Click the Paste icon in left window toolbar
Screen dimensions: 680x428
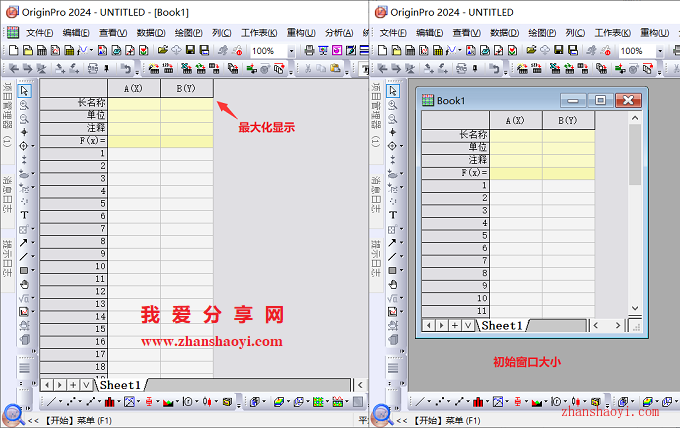coord(335,69)
